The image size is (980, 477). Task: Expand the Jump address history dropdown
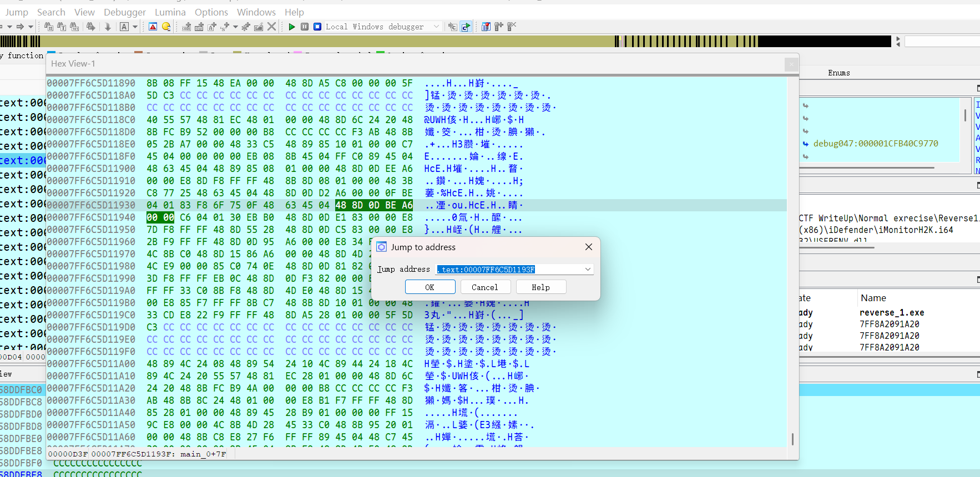[588, 270]
